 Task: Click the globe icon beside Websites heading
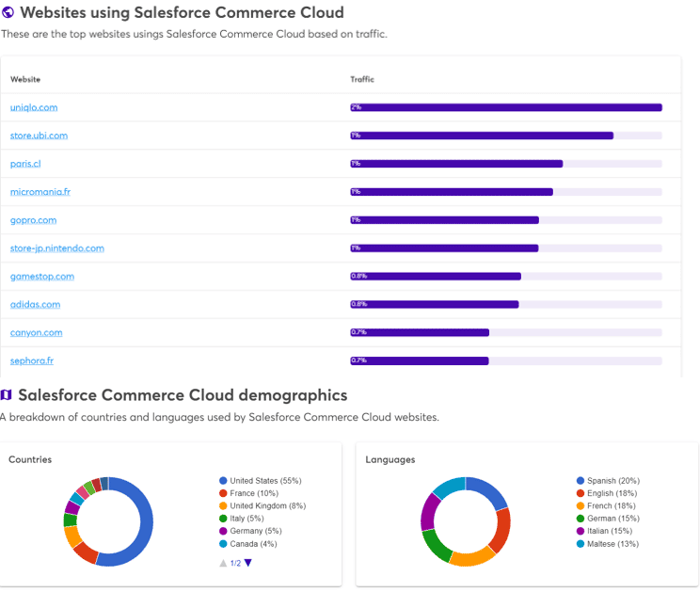[x=8, y=13]
